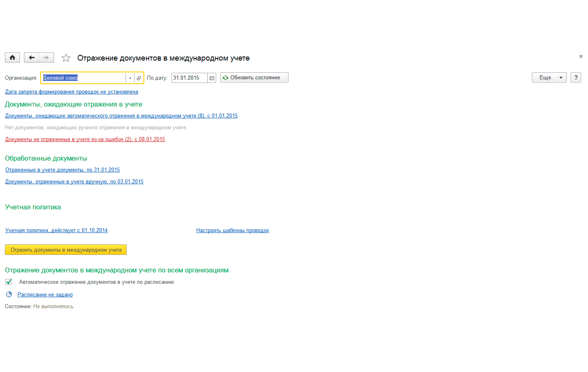Image resolution: width=588 pixels, height=372 pixels.
Task: Go forward with the right arrow
Action: 46,58
